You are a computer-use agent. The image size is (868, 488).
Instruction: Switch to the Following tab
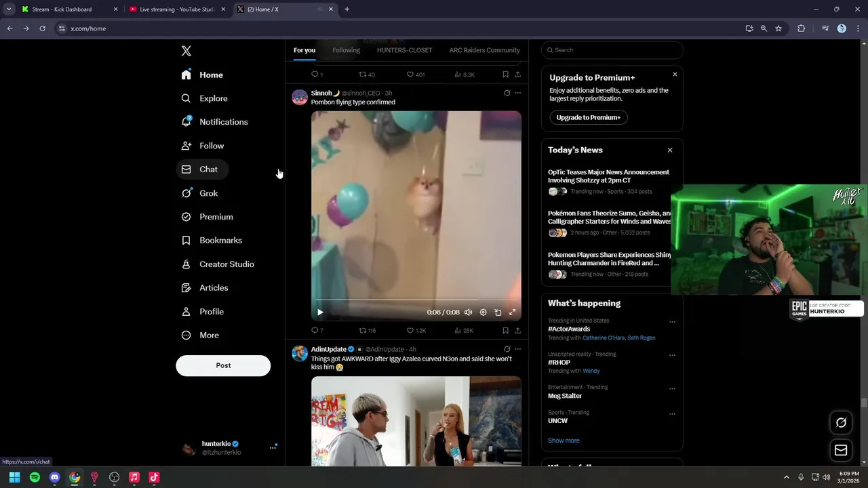click(x=346, y=50)
